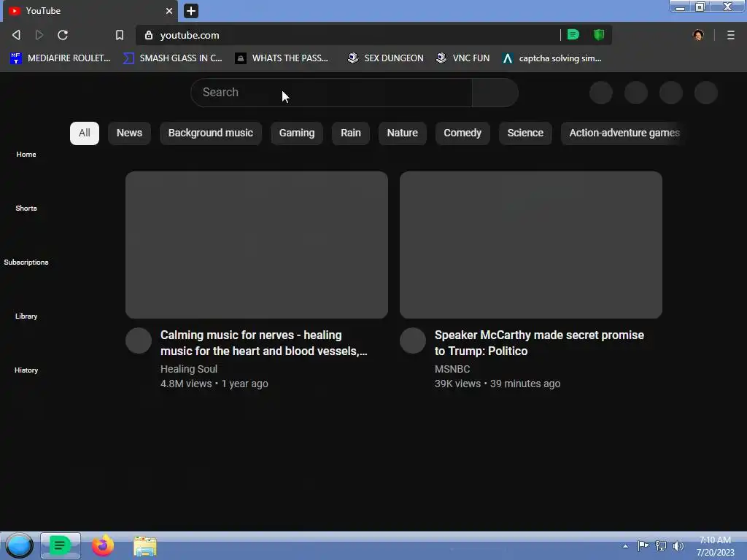This screenshot has height=560, width=747.
Task: Open the WHATS THE PASS... bookmark
Action: [x=282, y=58]
